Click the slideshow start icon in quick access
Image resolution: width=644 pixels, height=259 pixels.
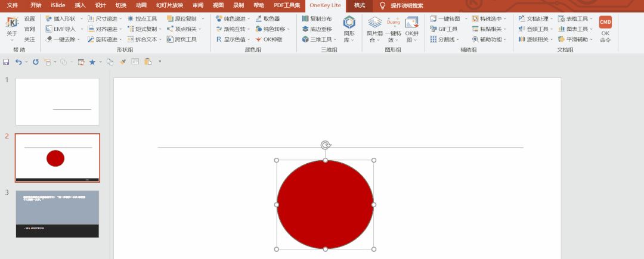(x=81, y=62)
